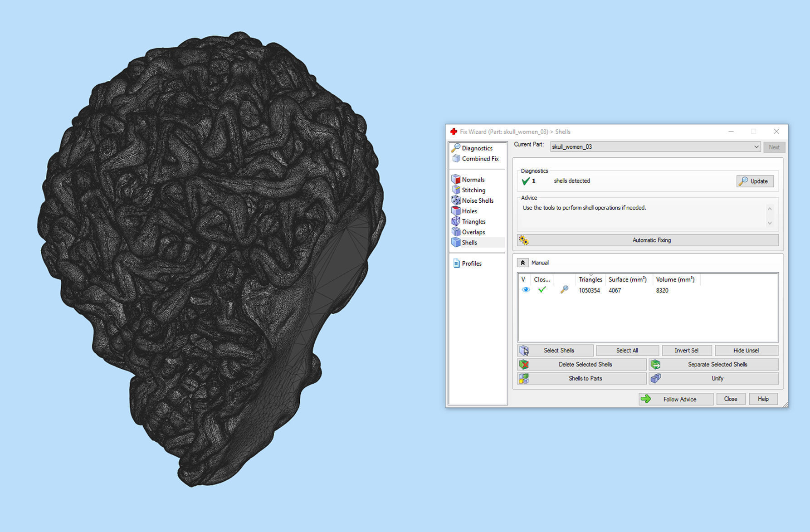Click Delete Selected Shells

tap(582, 364)
